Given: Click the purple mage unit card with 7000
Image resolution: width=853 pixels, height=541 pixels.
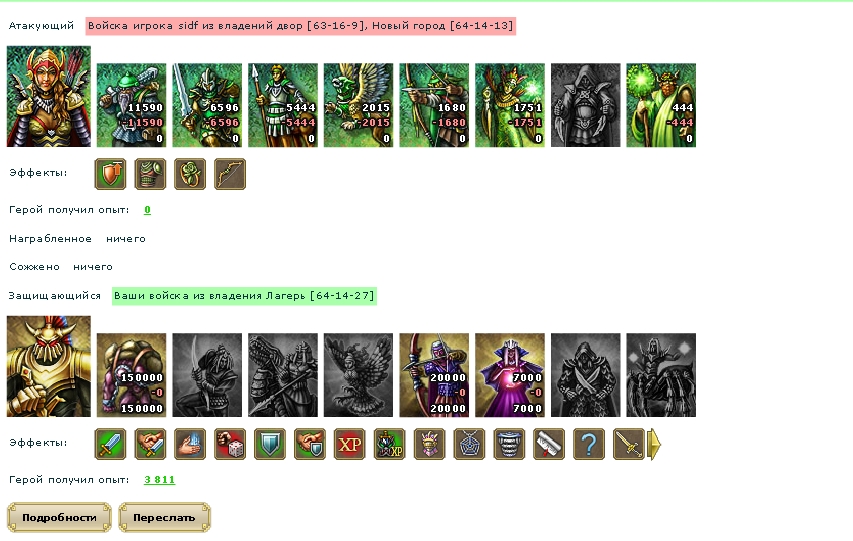Looking at the screenshot, I should point(510,375).
